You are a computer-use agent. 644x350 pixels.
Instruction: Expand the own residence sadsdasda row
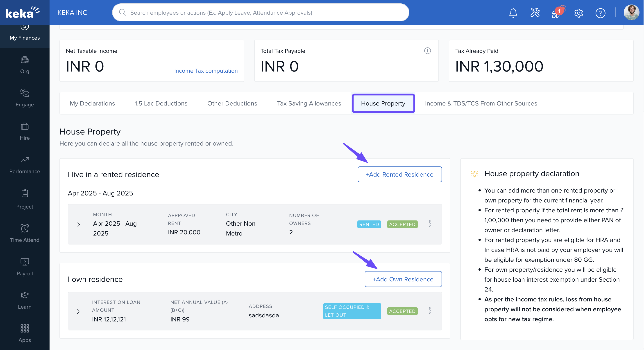point(78,311)
